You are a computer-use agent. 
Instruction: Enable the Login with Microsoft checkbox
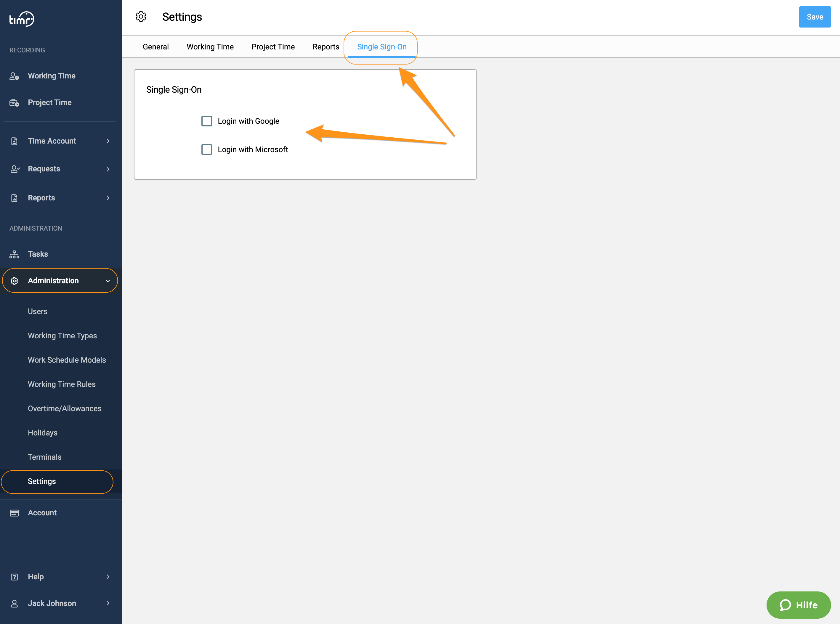(207, 149)
